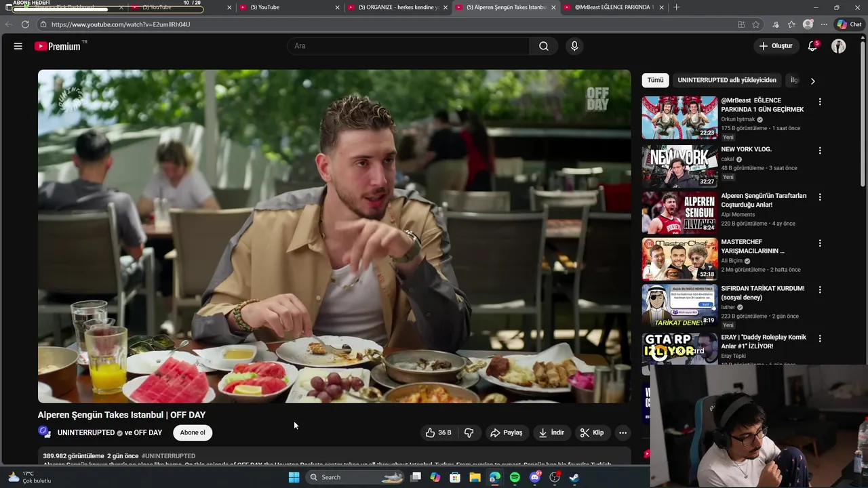Open options menu for MASTERCHEF video
Image resolution: width=868 pixels, height=488 pixels.
[x=820, y=243]
